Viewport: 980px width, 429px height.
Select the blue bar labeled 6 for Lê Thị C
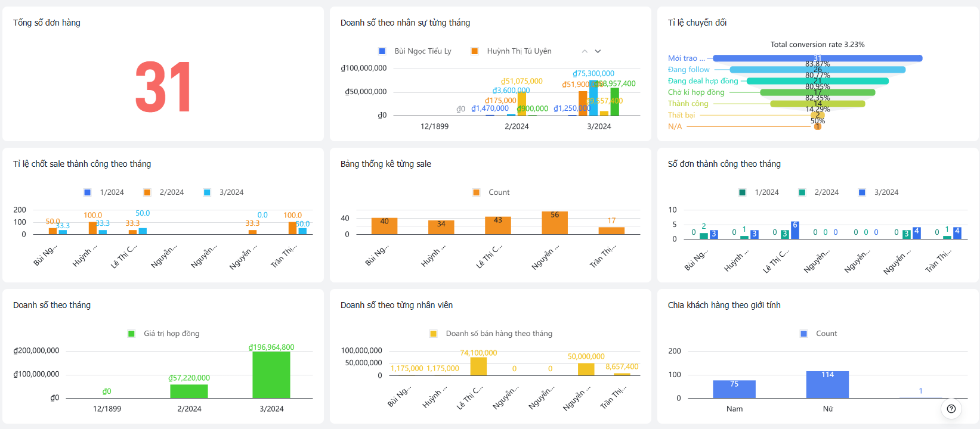795,230
